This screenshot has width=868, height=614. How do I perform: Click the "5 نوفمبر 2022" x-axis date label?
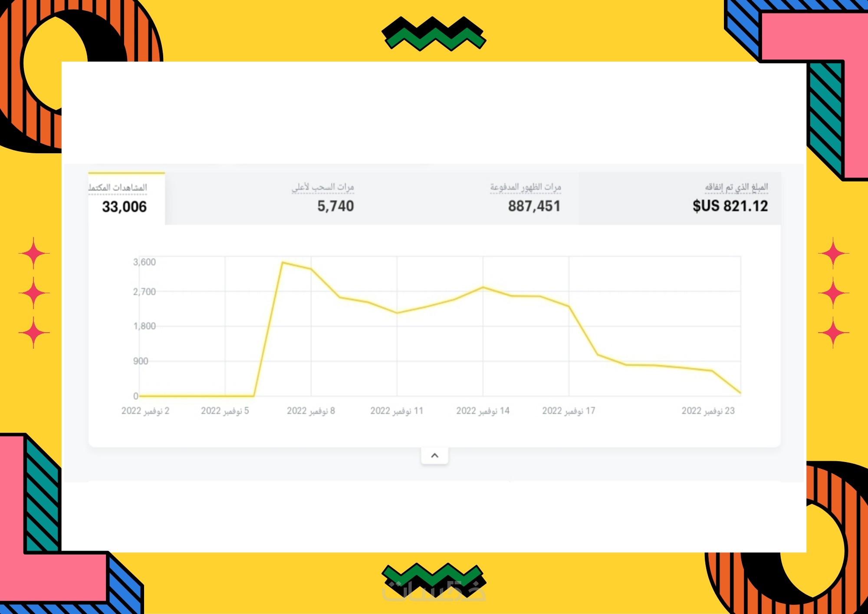click(225, 411)
